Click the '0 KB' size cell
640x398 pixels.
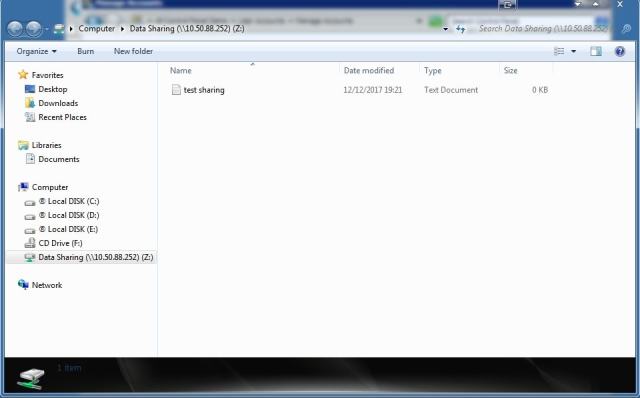click(x=540, y=90)
